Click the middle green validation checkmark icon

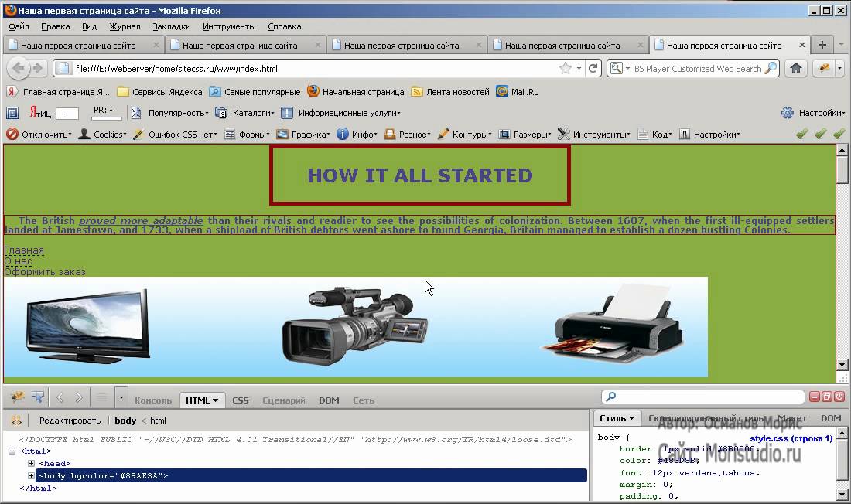point(821,134)
